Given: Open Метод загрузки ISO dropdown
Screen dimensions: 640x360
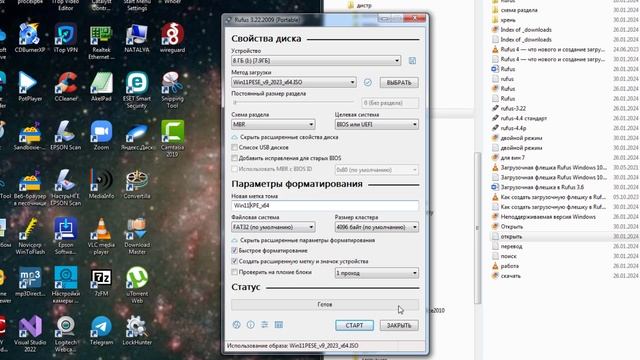Looking at the screenshot, I should click(293, 82).
